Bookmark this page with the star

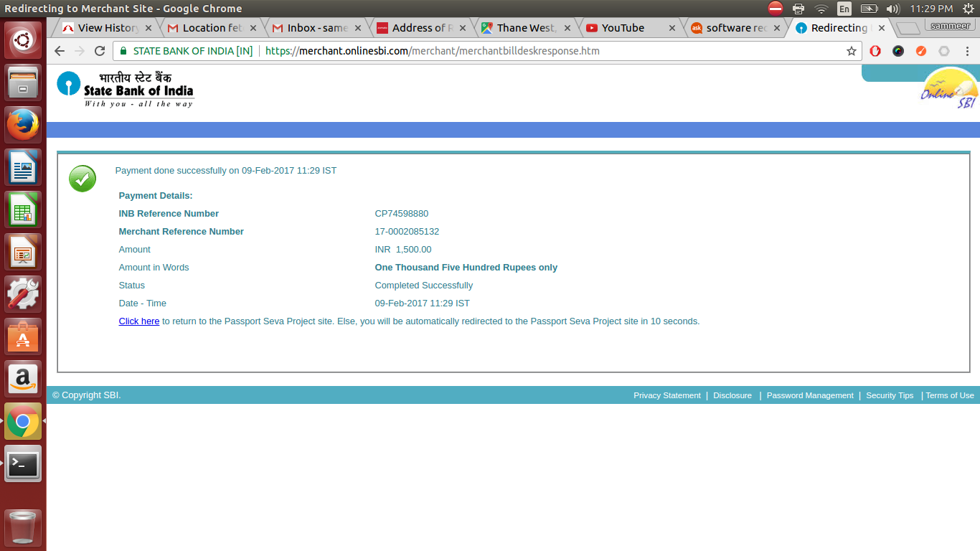tap(852, 51)
